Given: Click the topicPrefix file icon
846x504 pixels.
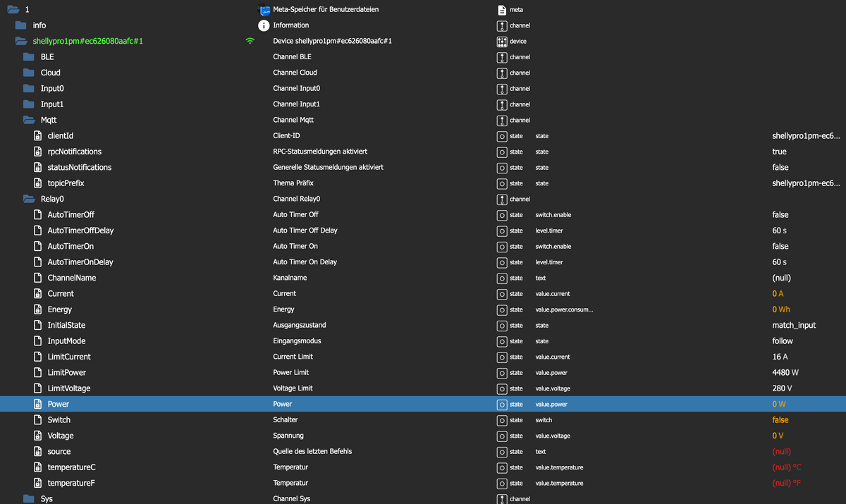Looking at the screenshot, I should pos(38,183).
